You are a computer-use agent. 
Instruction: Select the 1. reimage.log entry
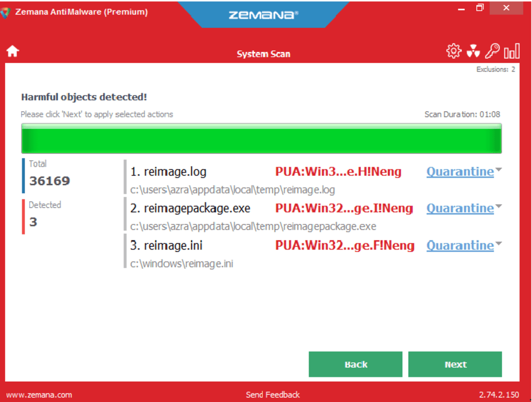(x=168, y=172)
